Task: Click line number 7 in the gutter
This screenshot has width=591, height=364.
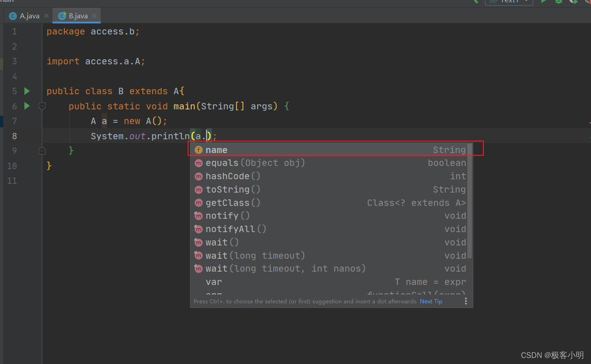Action: coord(14,121)
